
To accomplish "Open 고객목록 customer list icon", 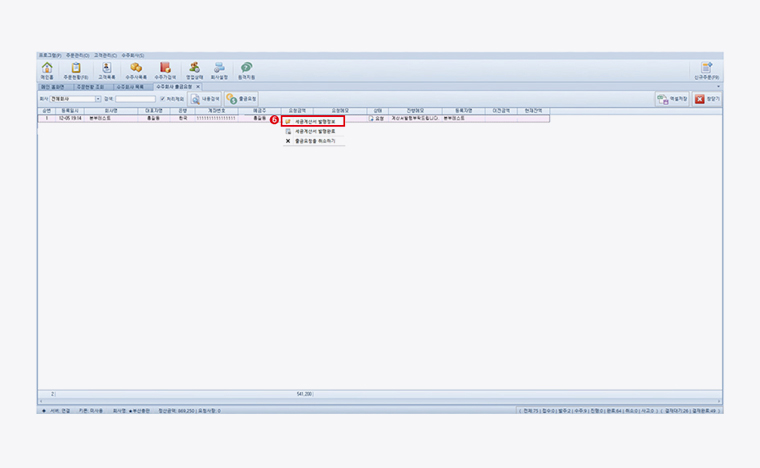I will tap(106, 69).
